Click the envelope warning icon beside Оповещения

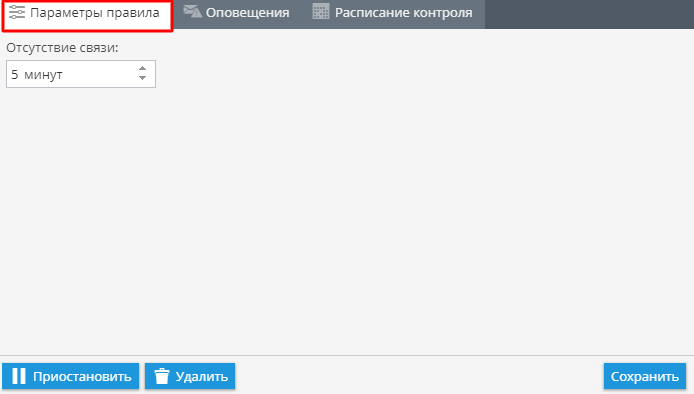pos(193,12)
